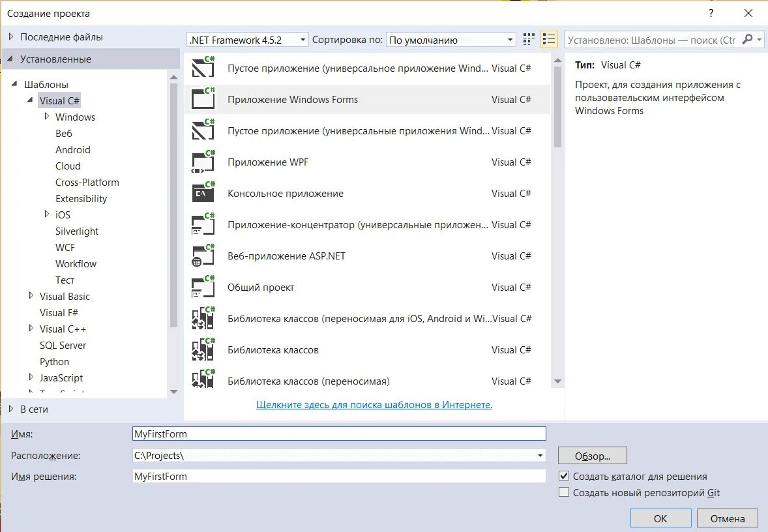Open the help question mark button
Screen dimensions: 768x532
click(711, 13)
